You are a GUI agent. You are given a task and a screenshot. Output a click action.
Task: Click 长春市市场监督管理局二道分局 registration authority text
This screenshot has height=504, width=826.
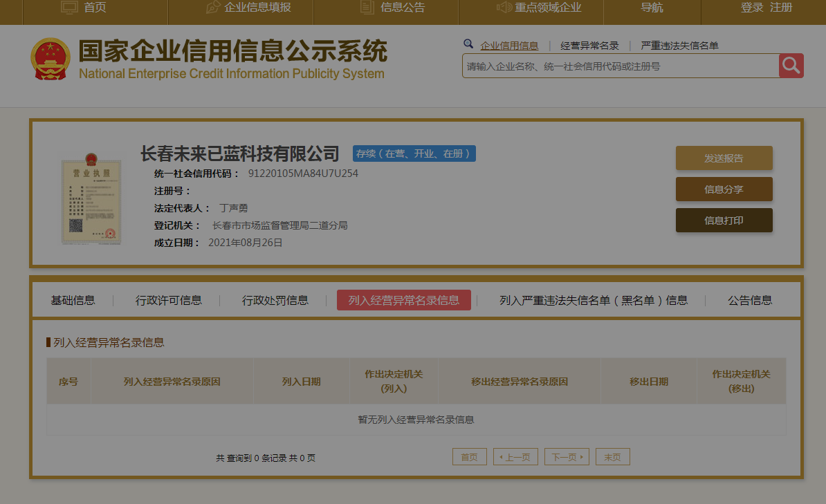click(279, 225)
